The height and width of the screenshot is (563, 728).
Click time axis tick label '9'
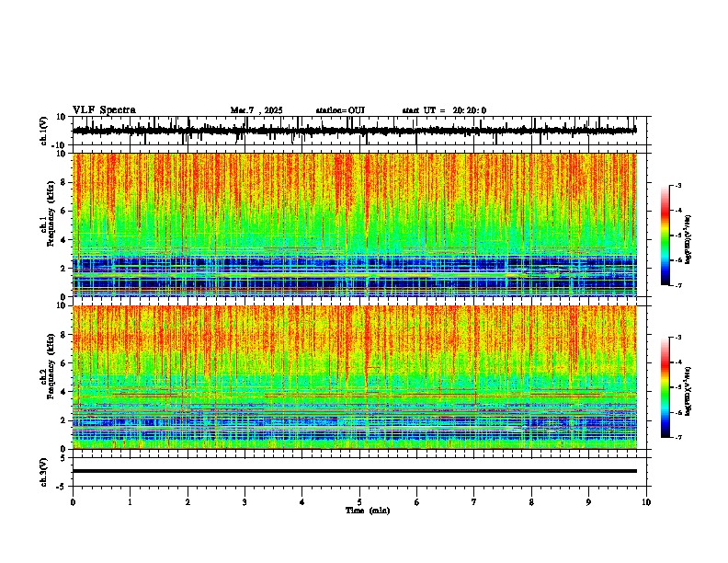click(588, 502)
